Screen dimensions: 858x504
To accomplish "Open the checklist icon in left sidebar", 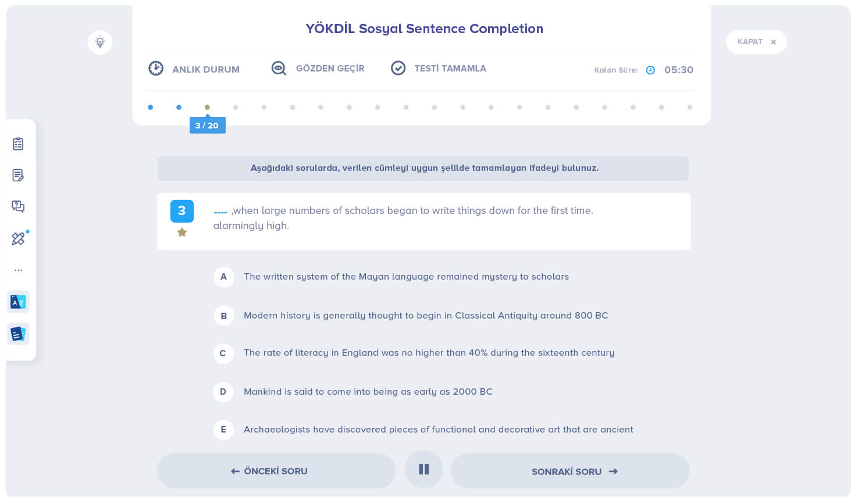I will [18, 144].
